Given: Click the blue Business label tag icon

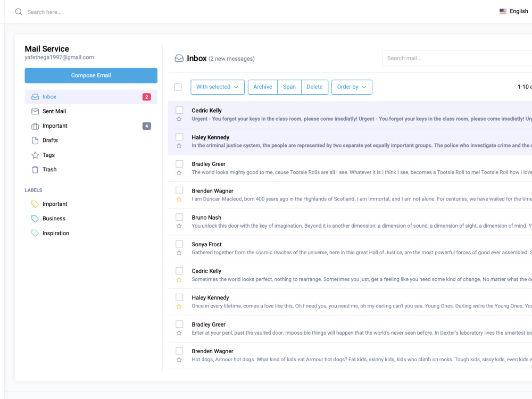Looking at the screenshot, I should (x=35, y=219).
